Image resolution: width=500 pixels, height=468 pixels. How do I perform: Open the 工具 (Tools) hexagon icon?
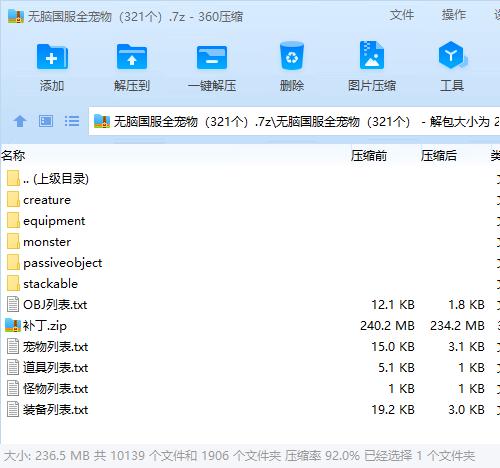[452, 55]
